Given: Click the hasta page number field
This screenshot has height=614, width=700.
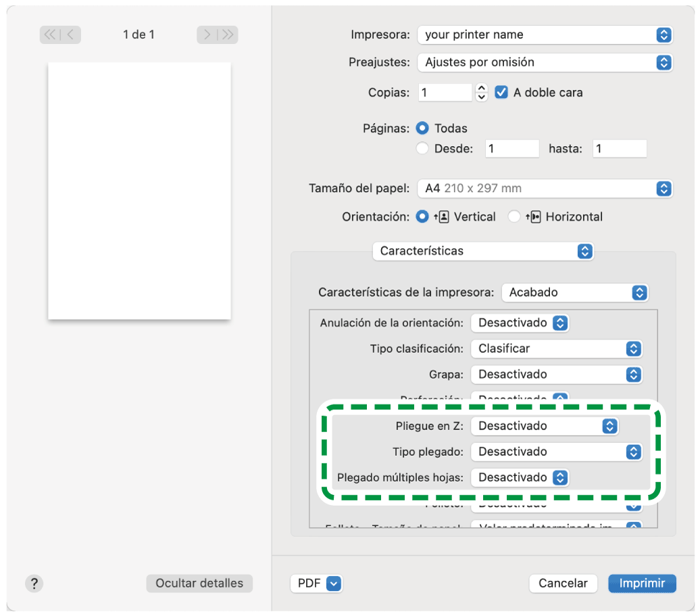Looking at the screenshot, I should pos(619,149).
